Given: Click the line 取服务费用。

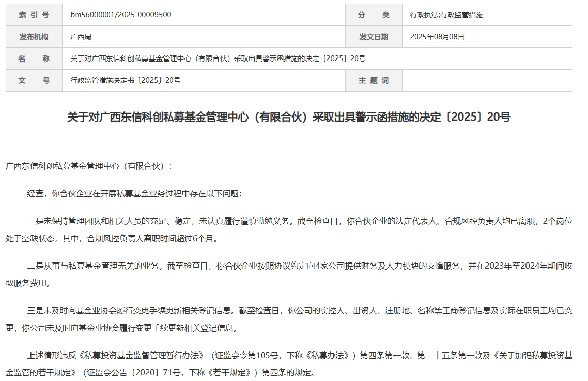Looking at the screenshot, I should pyautogui.click(x=28, y=283).
